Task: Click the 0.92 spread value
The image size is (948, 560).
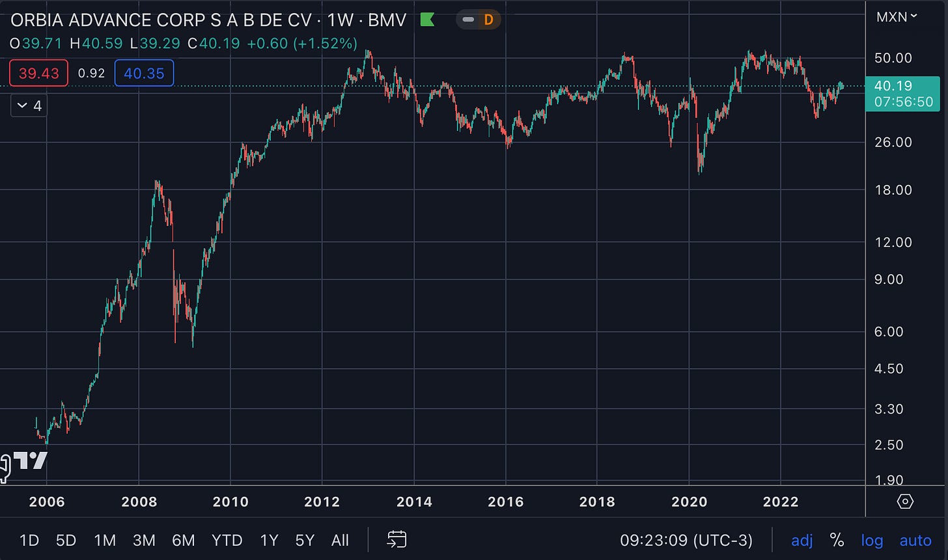Action: [x=91, y=73]
